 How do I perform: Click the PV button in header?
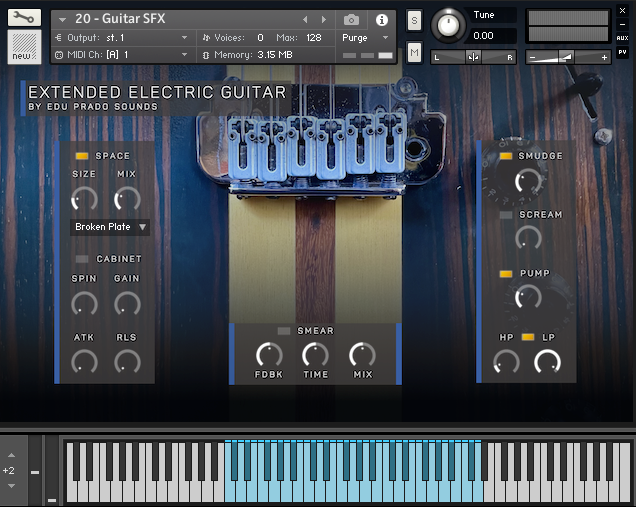[x=622, y=52]
